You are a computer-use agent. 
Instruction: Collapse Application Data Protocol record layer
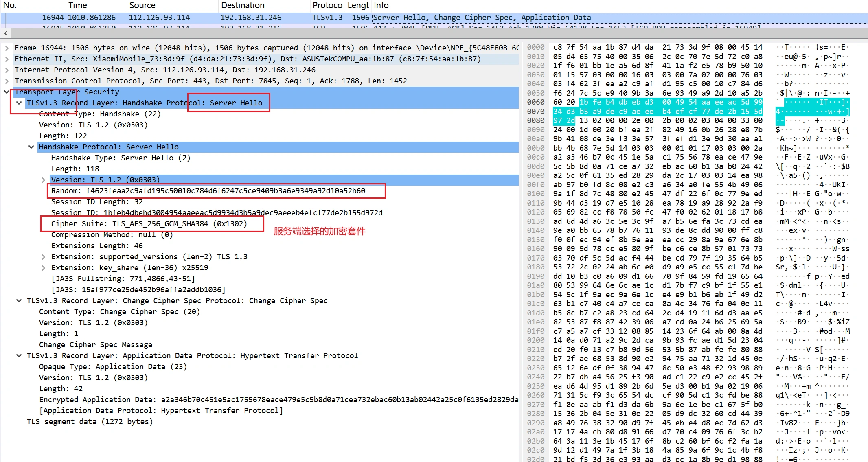coord(19,356)
